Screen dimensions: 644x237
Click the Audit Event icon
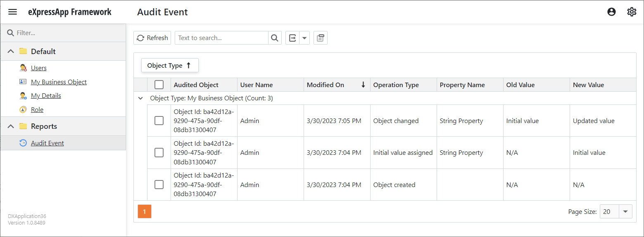point(23,143)
